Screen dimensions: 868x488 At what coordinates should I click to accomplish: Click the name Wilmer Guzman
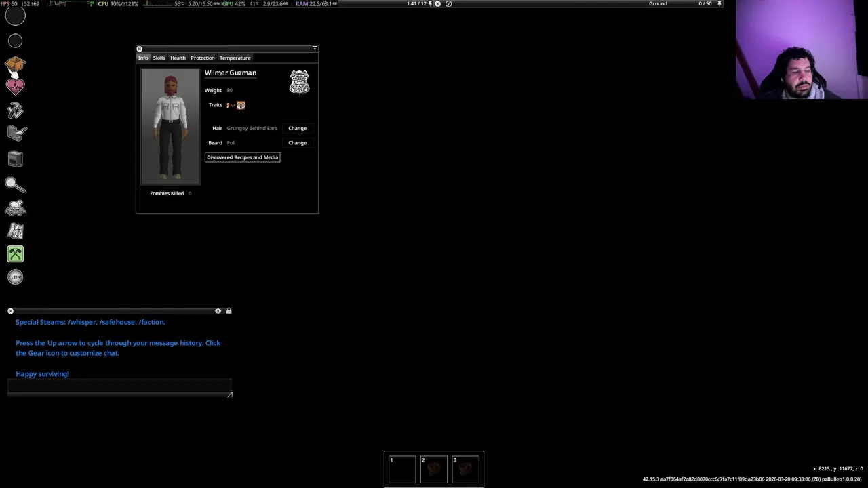(x=231, y=73)
